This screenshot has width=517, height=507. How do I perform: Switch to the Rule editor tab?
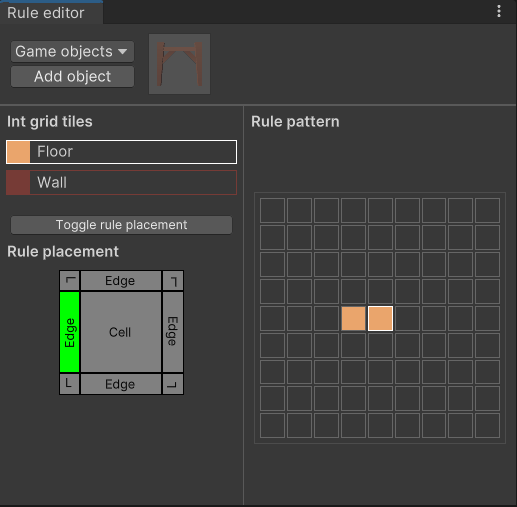click(x=46, y=13)
